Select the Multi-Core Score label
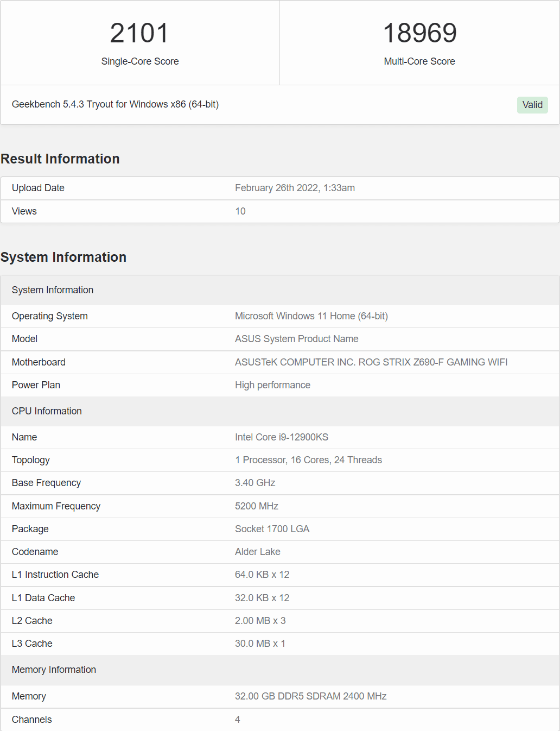The width and height of the screenshot is (560, 731). click(419, 61)
